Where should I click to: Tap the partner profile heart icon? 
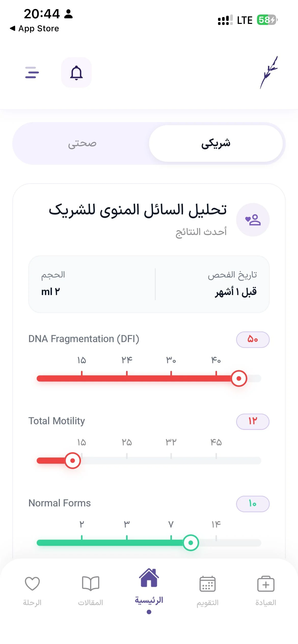pyautogui.click(x=253, y=220)
